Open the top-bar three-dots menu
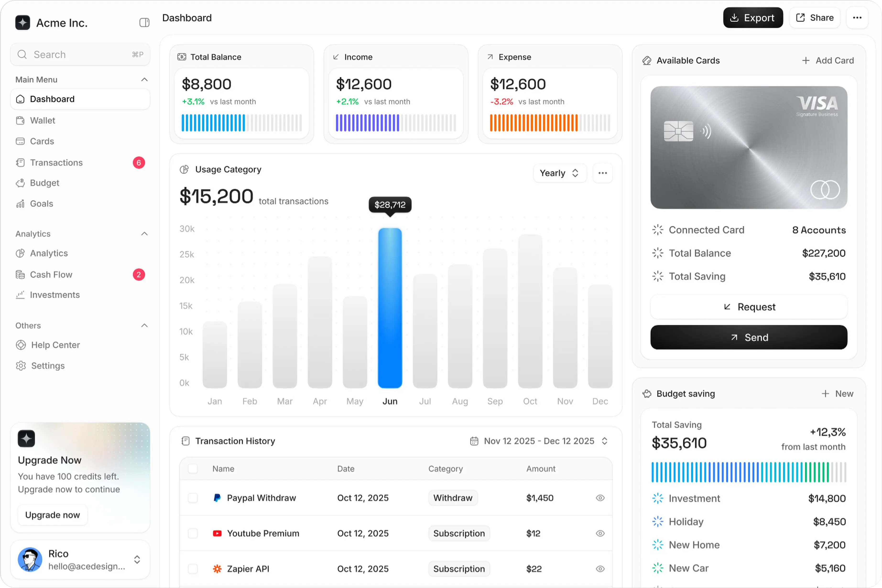Image resolution: width=882 pixels, height=588 pixels. [857, 18]
